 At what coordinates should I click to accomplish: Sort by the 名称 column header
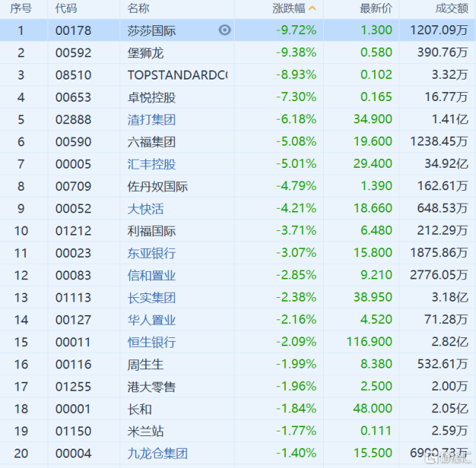click(x=138, y=8)
